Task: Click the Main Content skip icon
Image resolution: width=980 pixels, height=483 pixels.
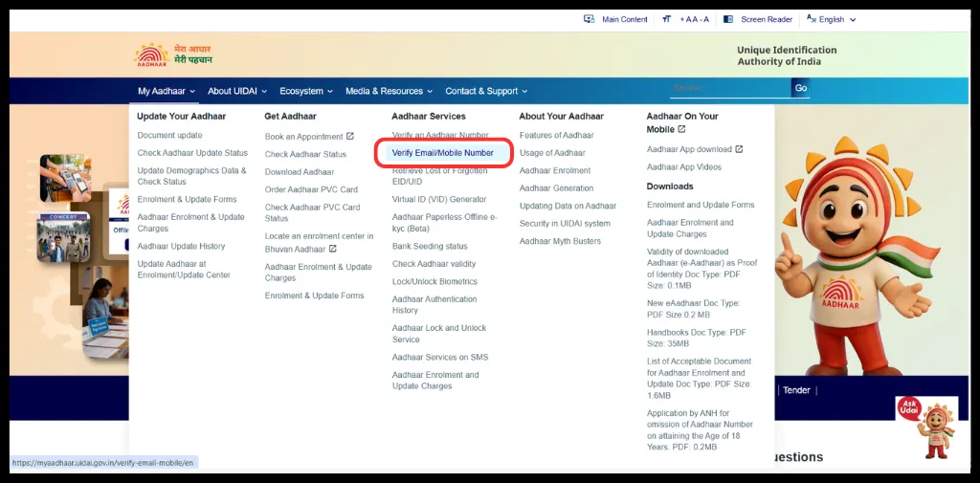Action: [x=589, y=19]
